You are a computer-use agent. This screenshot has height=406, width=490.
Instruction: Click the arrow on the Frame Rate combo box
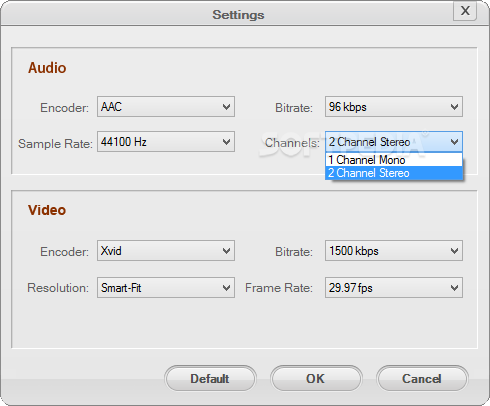click(x=454, y=288)
